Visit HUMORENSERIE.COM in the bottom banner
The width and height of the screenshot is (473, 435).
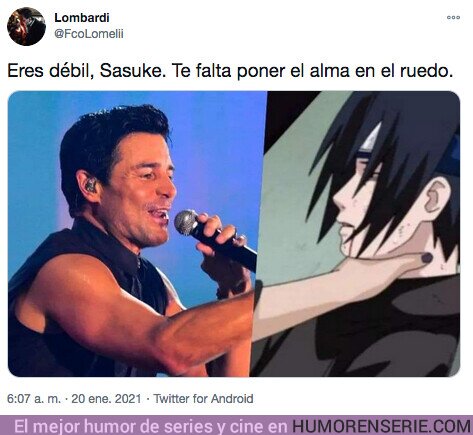381,426
